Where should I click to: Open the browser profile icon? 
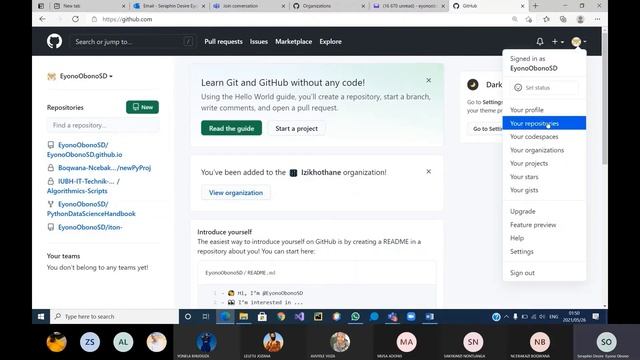(580, 19)
